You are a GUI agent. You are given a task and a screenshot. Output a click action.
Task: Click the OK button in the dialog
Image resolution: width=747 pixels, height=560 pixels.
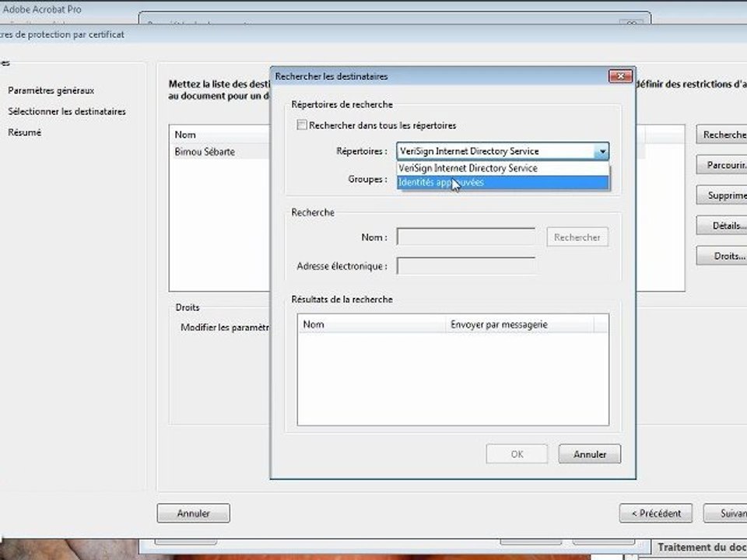517,454
